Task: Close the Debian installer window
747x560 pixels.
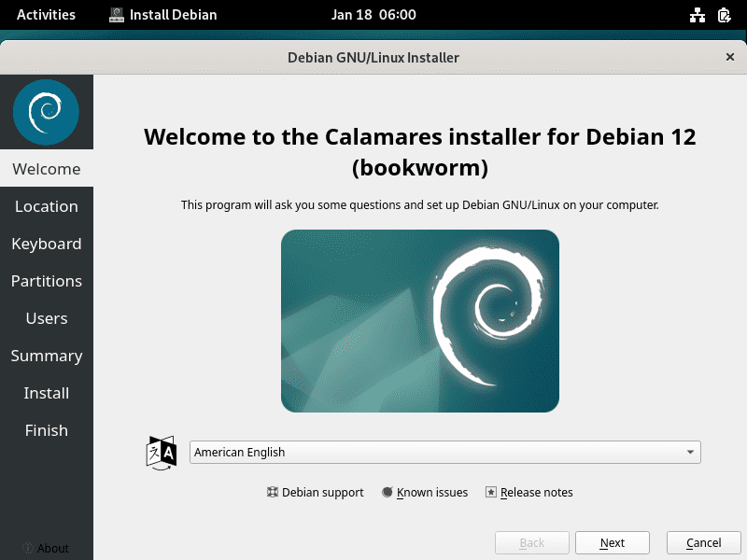Action: tap(729, 57)
